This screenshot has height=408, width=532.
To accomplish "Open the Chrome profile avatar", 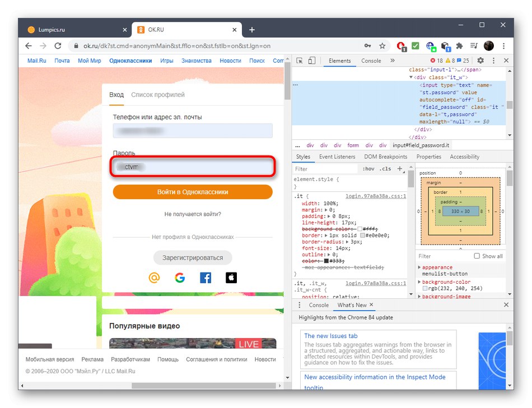I will coord(488,46).
